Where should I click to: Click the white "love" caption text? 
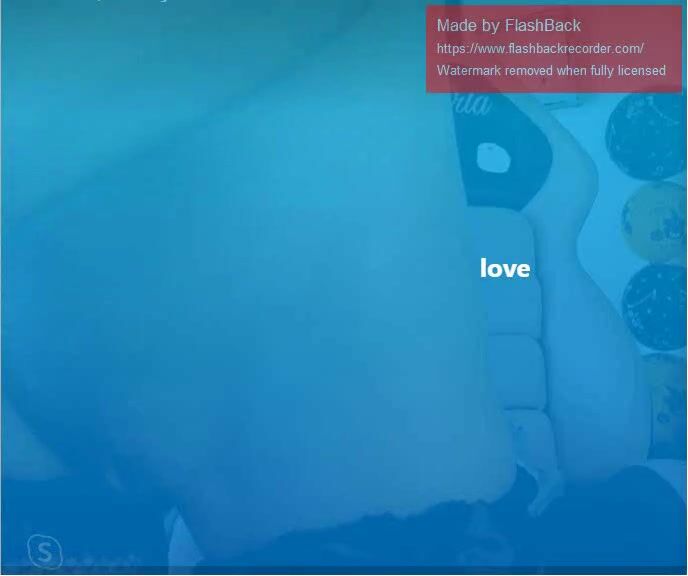click(x=505, y=268)
